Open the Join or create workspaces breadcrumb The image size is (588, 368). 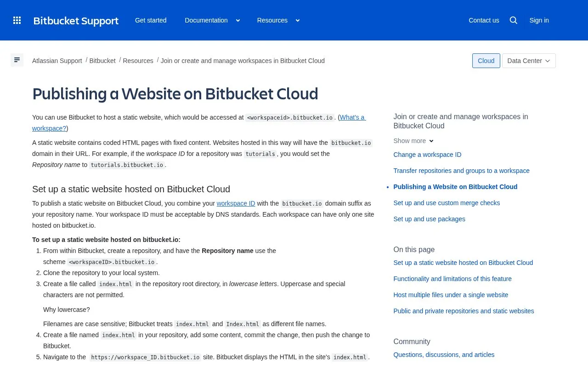click(243, 61)
